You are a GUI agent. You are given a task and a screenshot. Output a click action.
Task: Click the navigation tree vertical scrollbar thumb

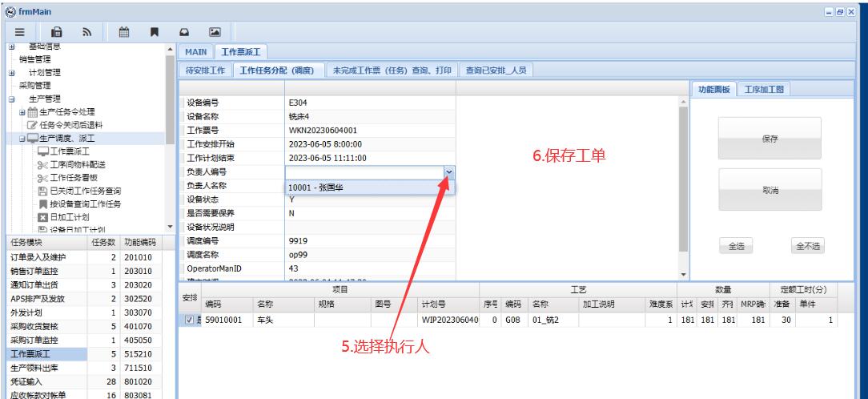pos(171,101)
